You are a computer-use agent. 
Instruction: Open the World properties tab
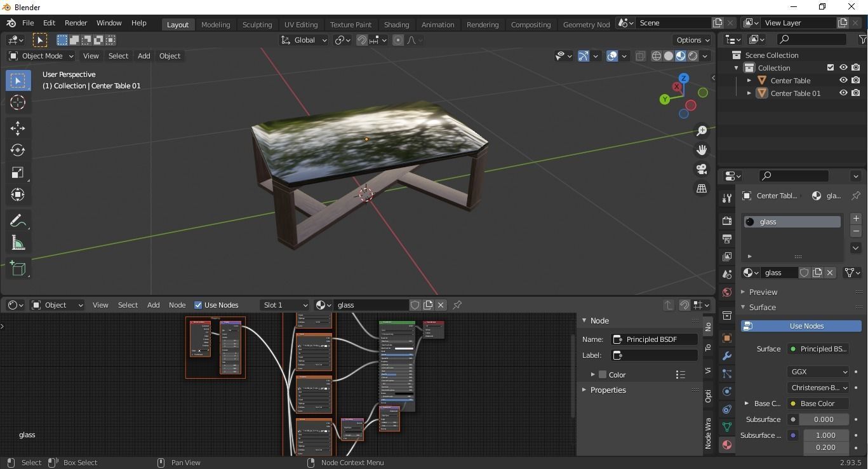click(727, 292)
